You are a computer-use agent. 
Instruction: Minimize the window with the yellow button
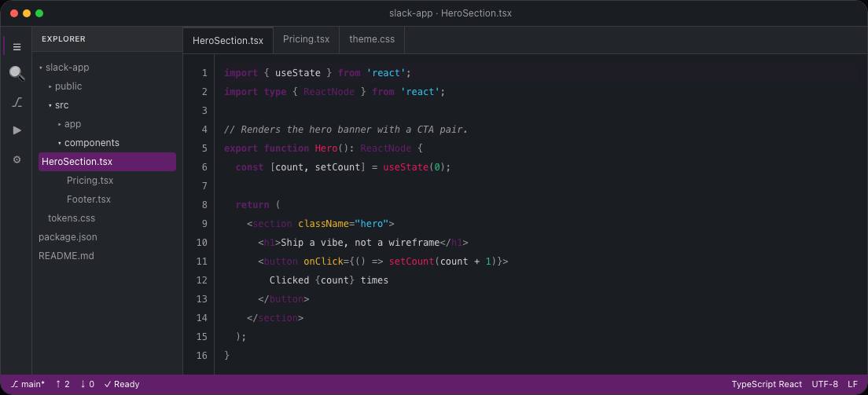point(27,13)
